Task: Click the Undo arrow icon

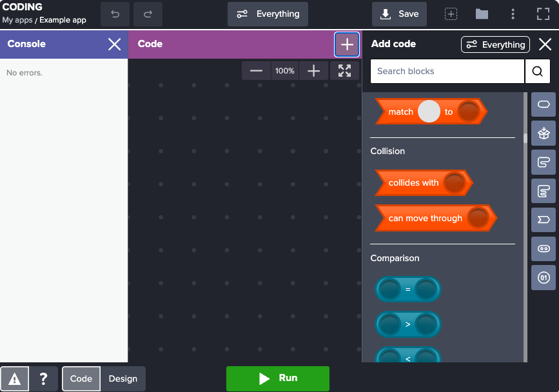Action: [115, 14]
